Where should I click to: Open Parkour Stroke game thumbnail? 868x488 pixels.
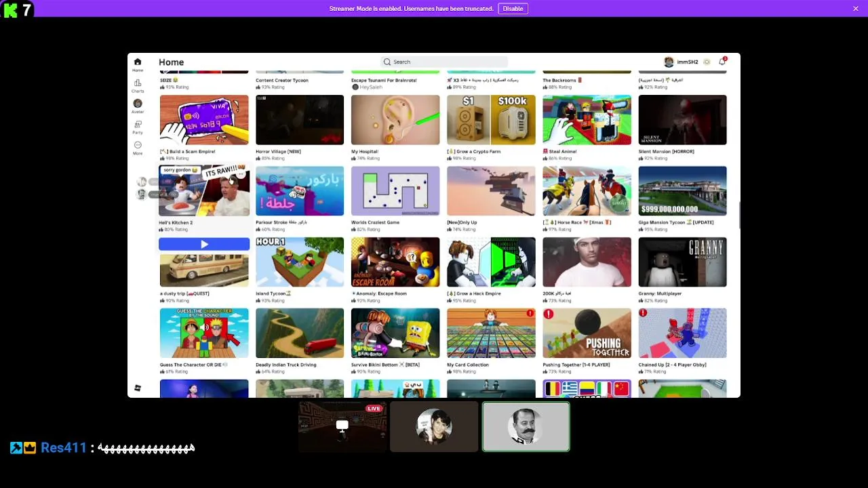tap(300, 191)
